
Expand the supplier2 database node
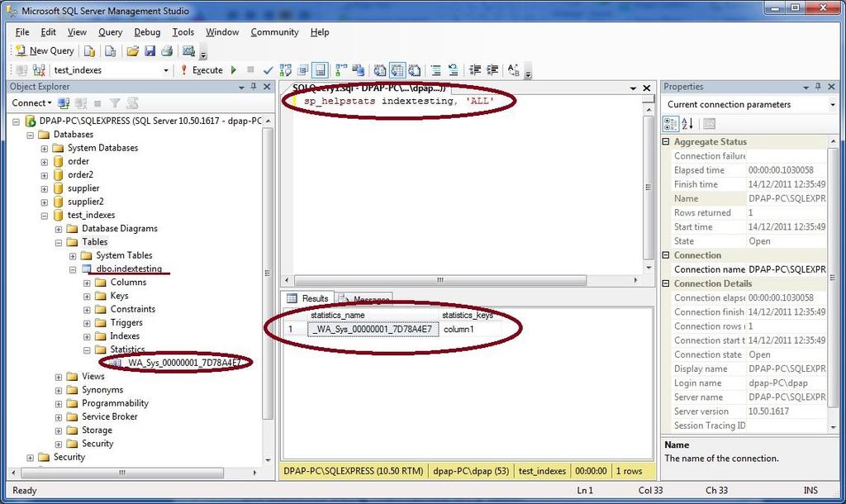click(x=45, y=202)
